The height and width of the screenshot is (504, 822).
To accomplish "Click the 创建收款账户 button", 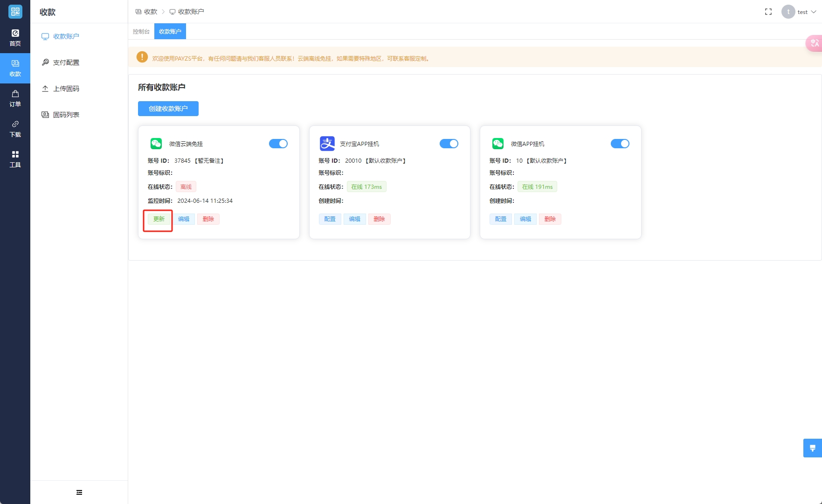I will coord(168,109).
